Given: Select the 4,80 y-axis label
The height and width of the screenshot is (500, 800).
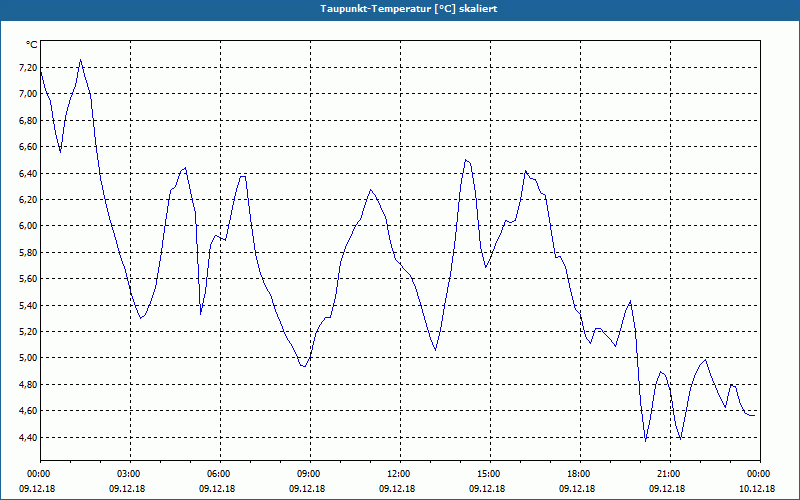Looking at the screenshot, I should click(28, 384).
